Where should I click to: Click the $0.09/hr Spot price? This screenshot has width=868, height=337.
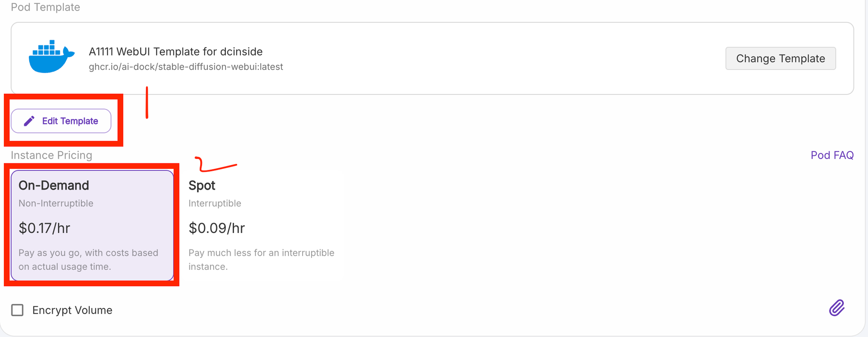pos(217,228)
